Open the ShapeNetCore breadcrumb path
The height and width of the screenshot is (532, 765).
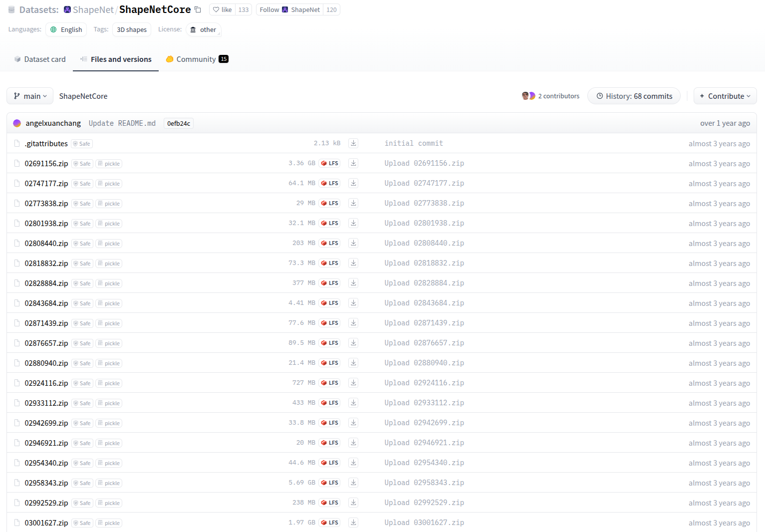[83, 96]
